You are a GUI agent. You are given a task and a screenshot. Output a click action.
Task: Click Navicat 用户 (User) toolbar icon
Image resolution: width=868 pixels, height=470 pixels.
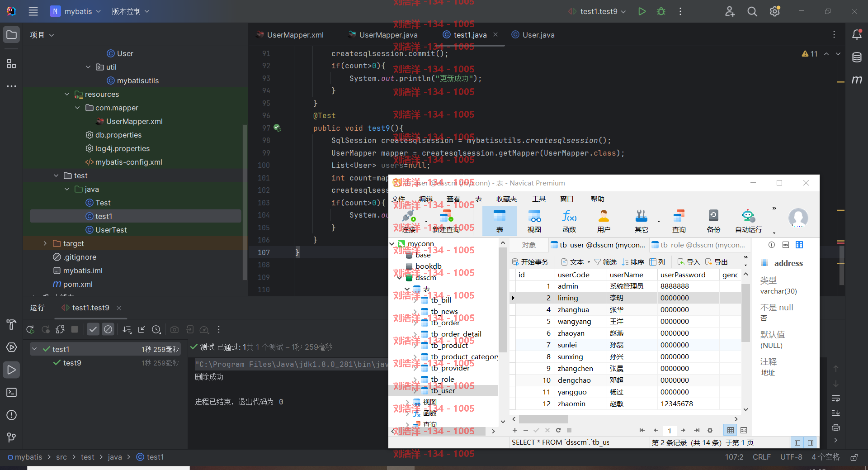[604, 221]
